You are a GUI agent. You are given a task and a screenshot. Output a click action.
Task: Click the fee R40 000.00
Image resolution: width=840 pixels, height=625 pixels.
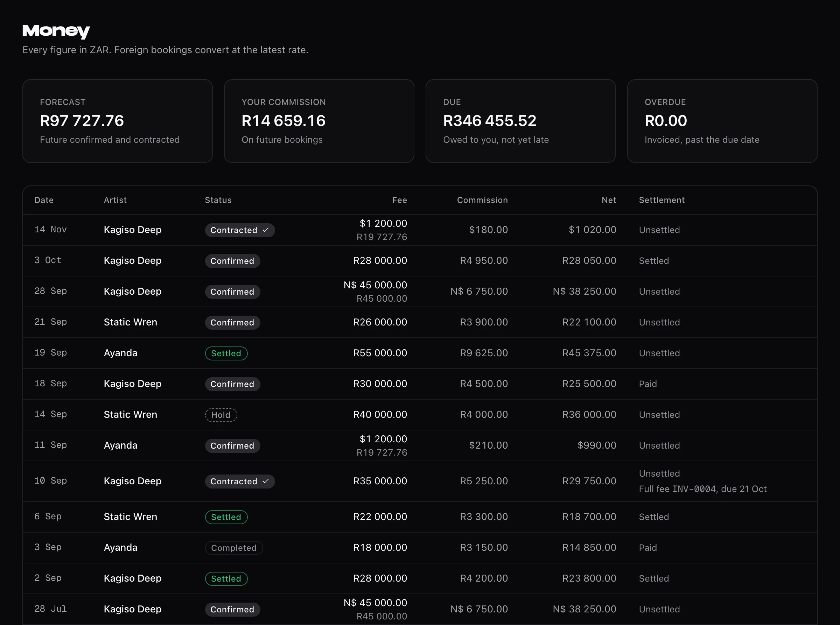[x=380, y=415]
